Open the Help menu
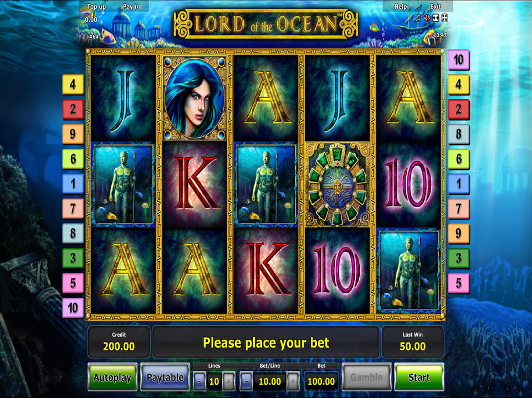 pyautogui.click(x=400, y=7)
